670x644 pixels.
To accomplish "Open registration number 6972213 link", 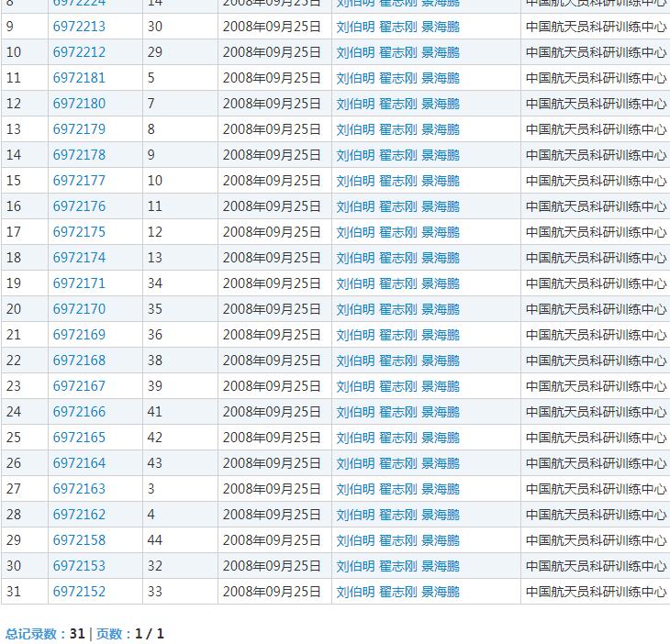I will pos(79,27).
